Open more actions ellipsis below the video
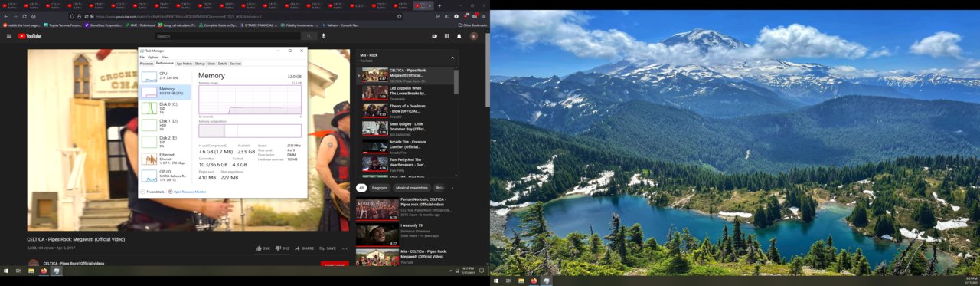Viewport: 980px width, 286px height. pos(345,248)
